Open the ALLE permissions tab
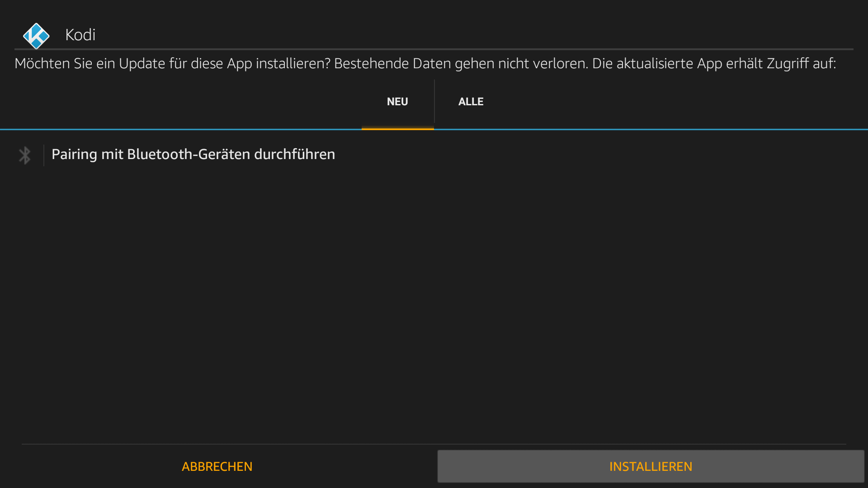Viewport: 868px width, 488px height. [471, 102]
